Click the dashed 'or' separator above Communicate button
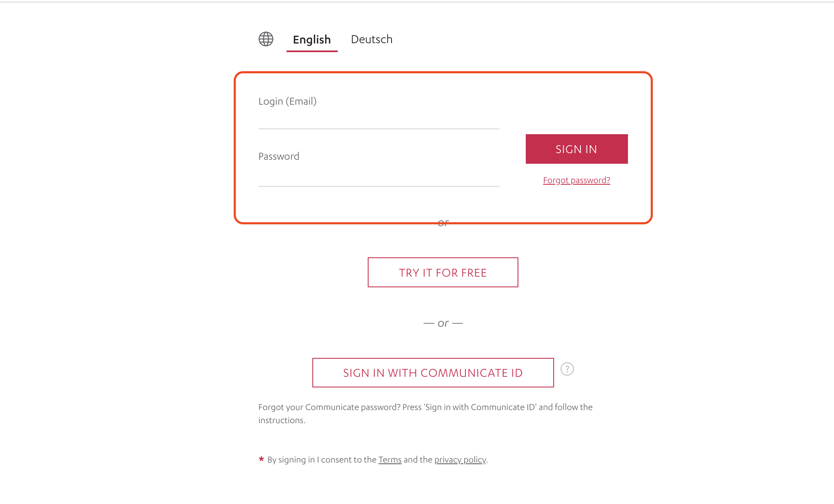Image resolution: width=834 pixels, height=504 pixels. pyautogui.click(x=443, y=323)
